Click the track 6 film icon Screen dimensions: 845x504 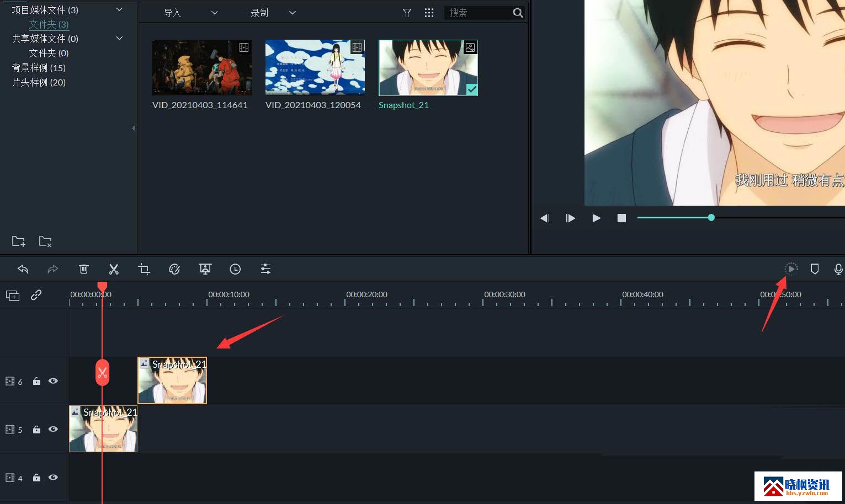point(10,381)
